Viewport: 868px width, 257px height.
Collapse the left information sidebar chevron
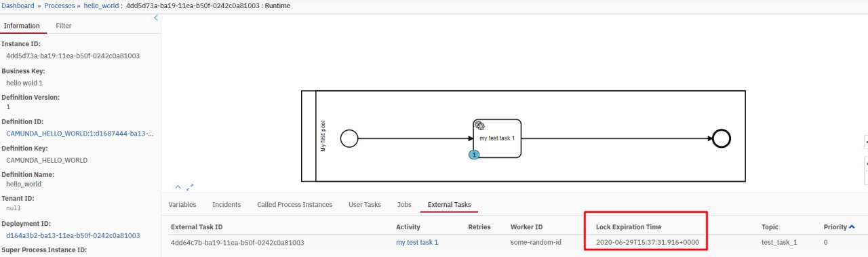[157, 18]
